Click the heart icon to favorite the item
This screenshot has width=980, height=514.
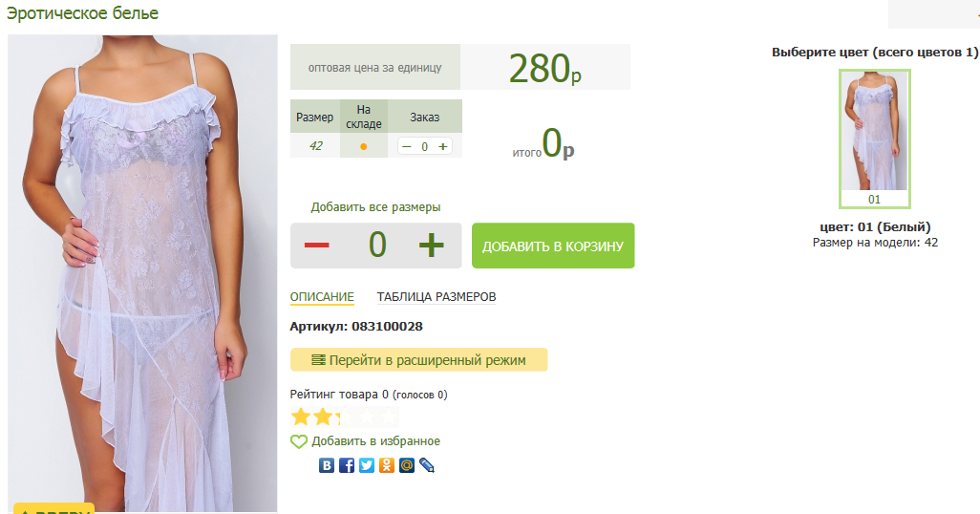click(x=299, y=441)
